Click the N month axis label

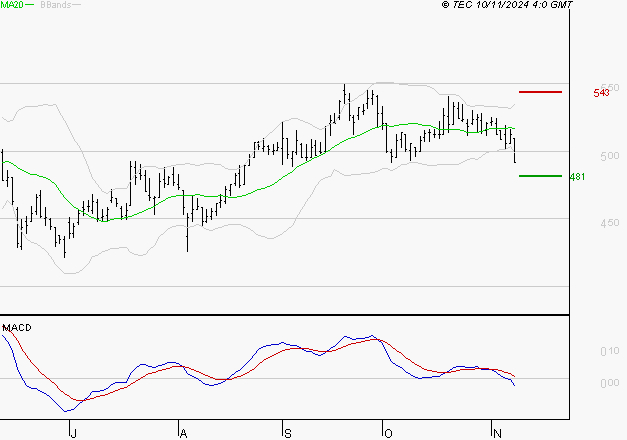coord(497,433)
